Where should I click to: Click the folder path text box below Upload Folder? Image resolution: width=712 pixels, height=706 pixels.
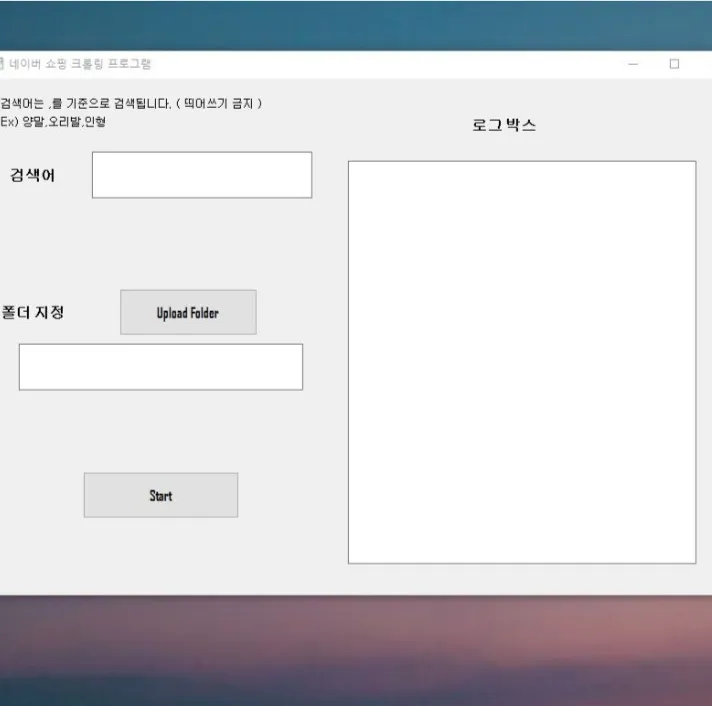161,367
